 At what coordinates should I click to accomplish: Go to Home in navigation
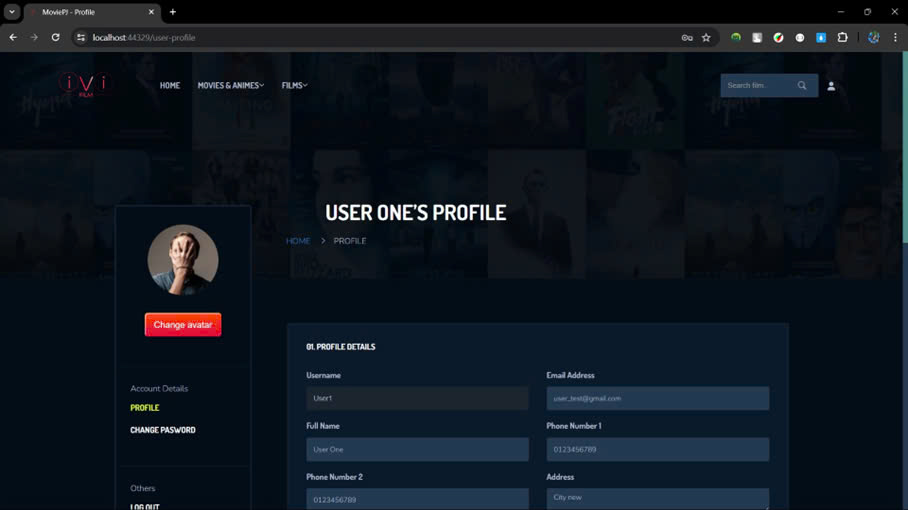[x=170, y=85]
